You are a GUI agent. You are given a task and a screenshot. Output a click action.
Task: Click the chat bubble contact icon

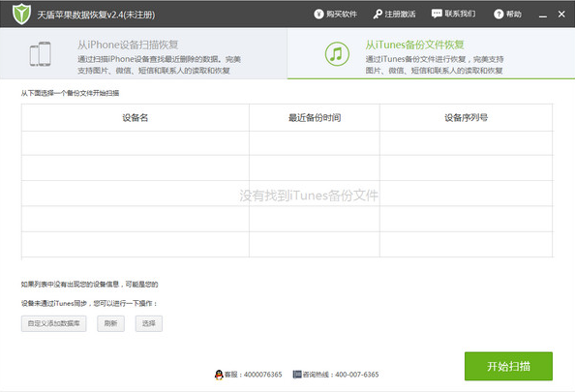437,14
